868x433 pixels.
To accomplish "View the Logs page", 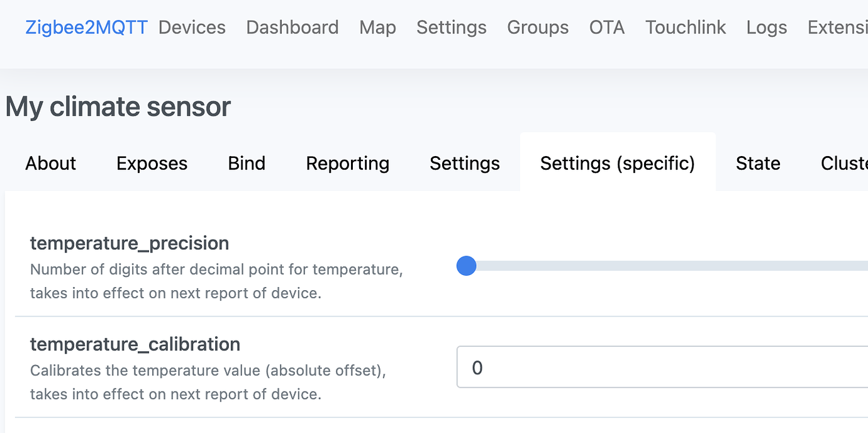I will [x=766, y=27].
